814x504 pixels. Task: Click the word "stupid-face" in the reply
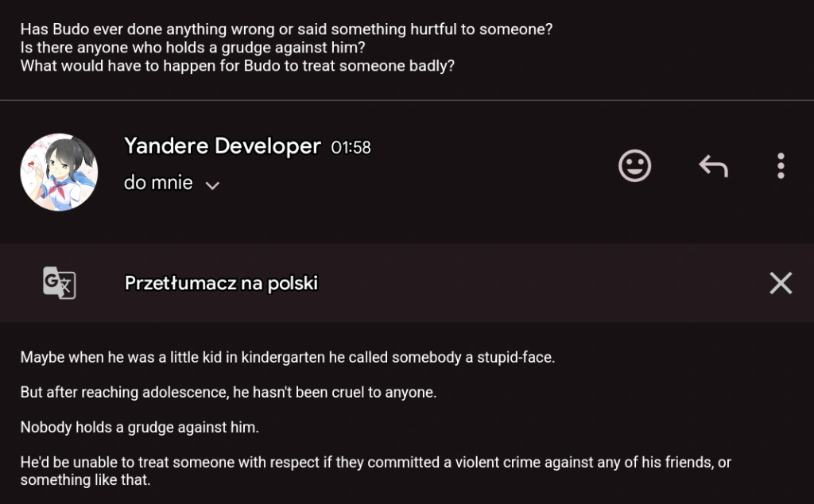point(514,357)
